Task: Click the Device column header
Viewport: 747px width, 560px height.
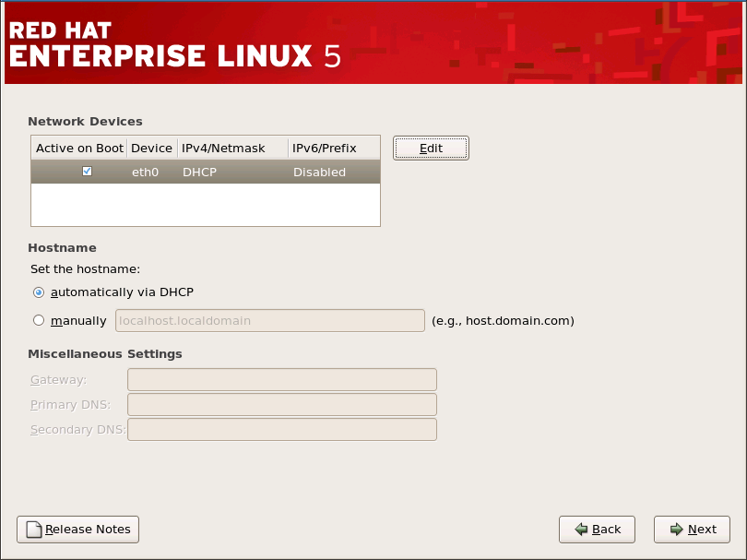Action: tap(150, 148)
